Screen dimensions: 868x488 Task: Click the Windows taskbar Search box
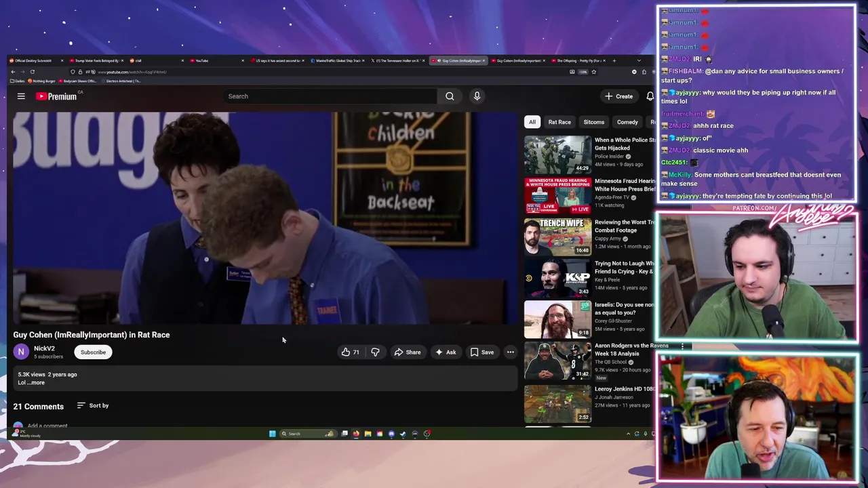(309, 434)
